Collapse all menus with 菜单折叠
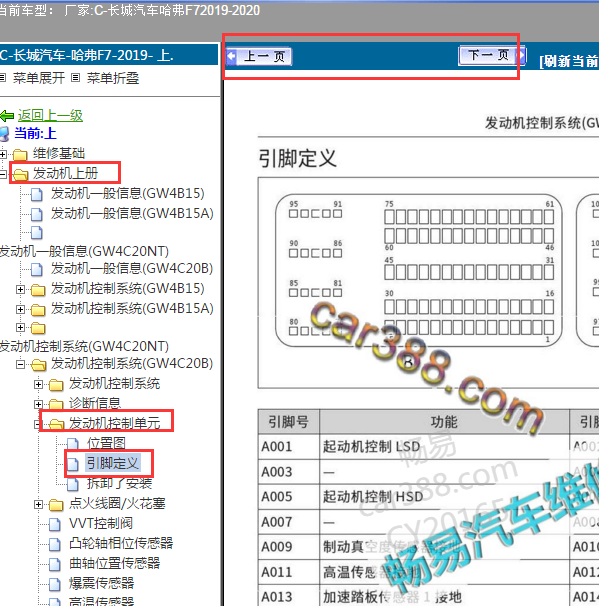The height and width of the screenshot is (606, 599). pyautogui.click(x=113, y=78)
